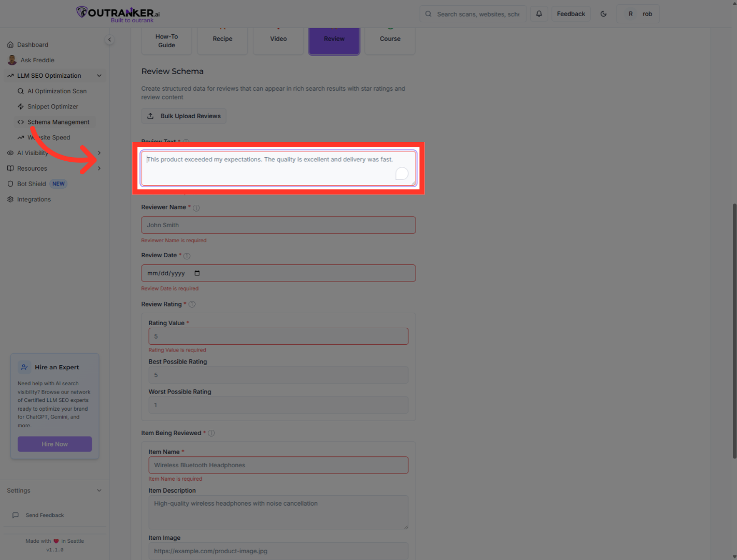Click the Hire an Expert person icon
737x560 pixels.
tap(24, 367)
